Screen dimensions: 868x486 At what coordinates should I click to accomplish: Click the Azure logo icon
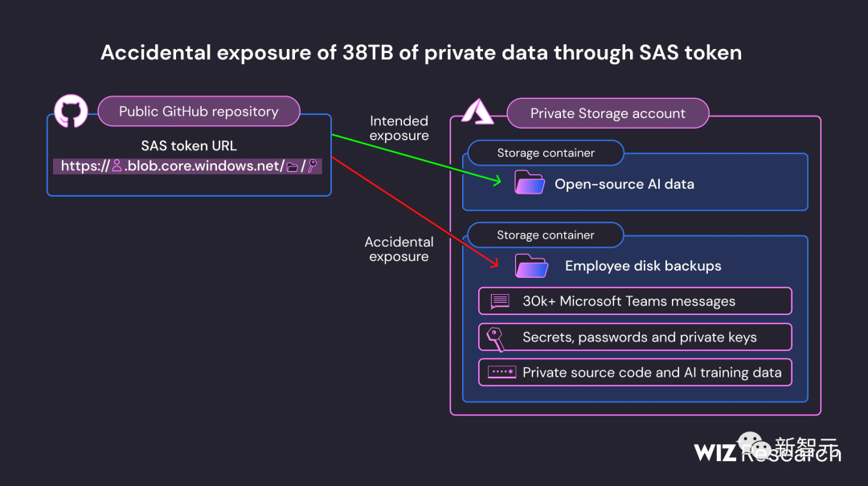[x=477, y=113]
